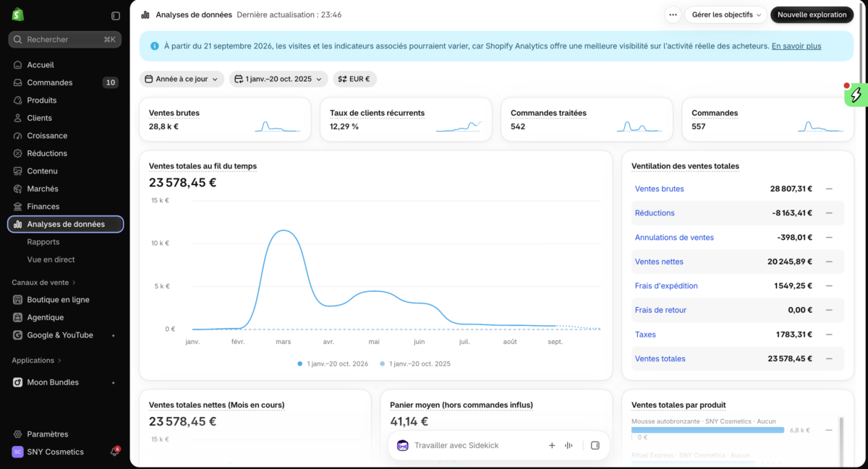This screenshot has width=868, height=469.
Task: Open the Marchés globe icon
Action: point(18,189)
